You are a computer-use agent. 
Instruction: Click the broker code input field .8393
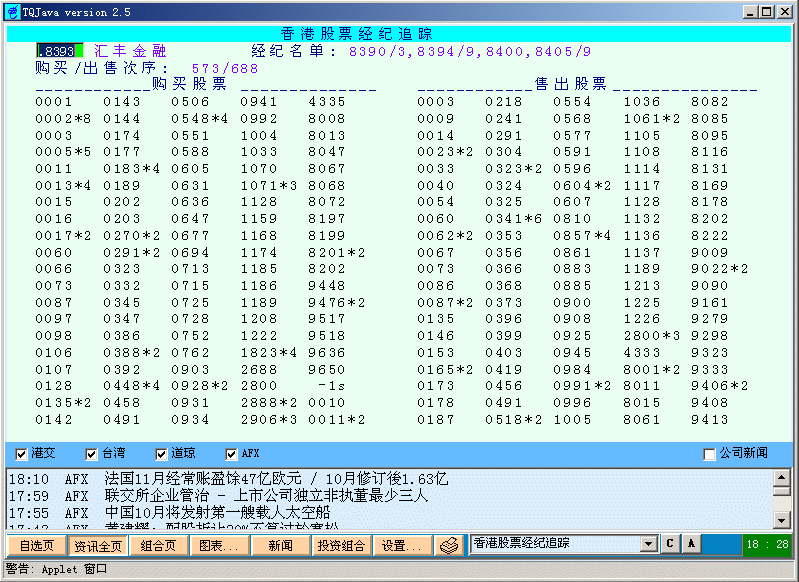(60, 51)
